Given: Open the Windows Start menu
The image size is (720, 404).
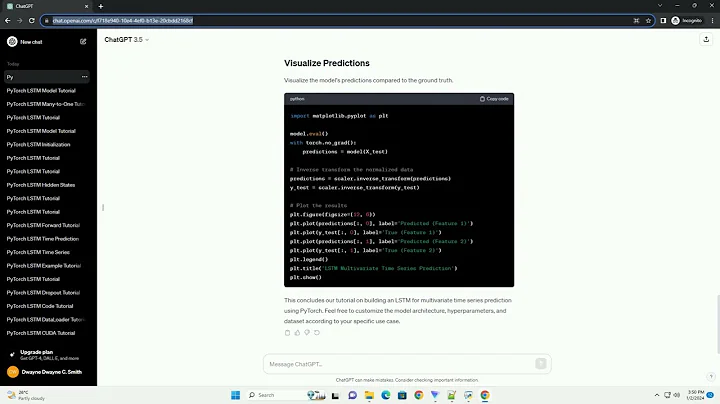Looking at the screenshot, I should coord(236,395).
